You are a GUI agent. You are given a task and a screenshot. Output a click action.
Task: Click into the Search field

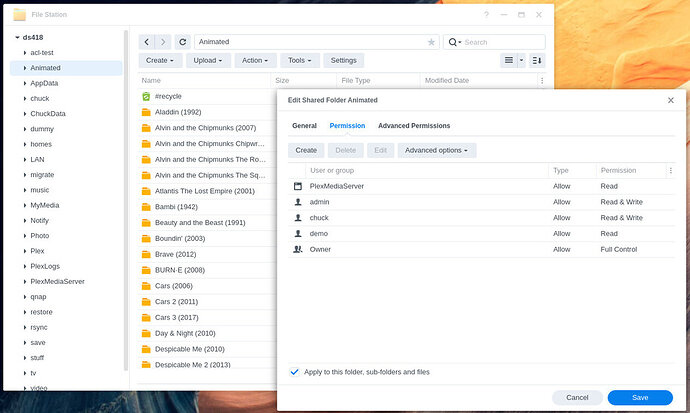pyautogui.click(x=502, y=42)
